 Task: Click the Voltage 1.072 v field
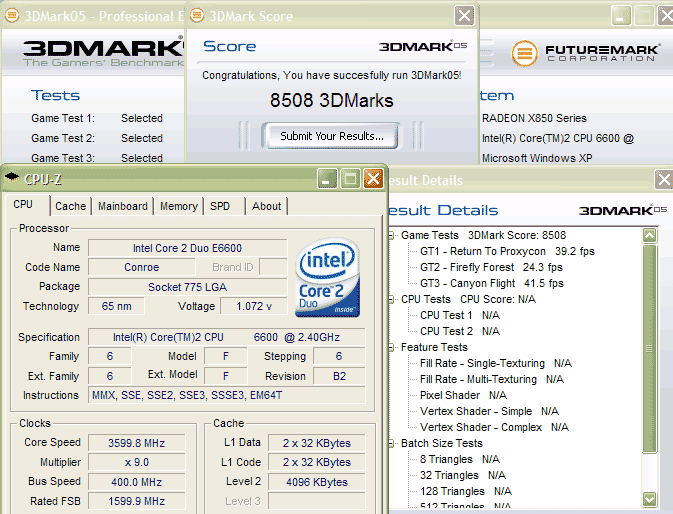pos(254,306)
